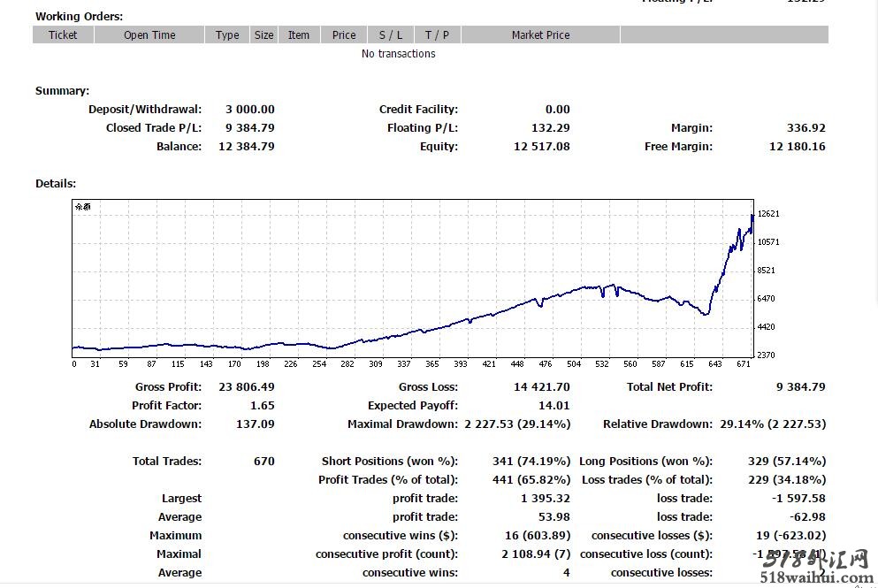Image resolution: width=878 pixels, height=588 pixels.
Task: Select Short Positions value 341 (74.19%)
Action: pos(531,462)
